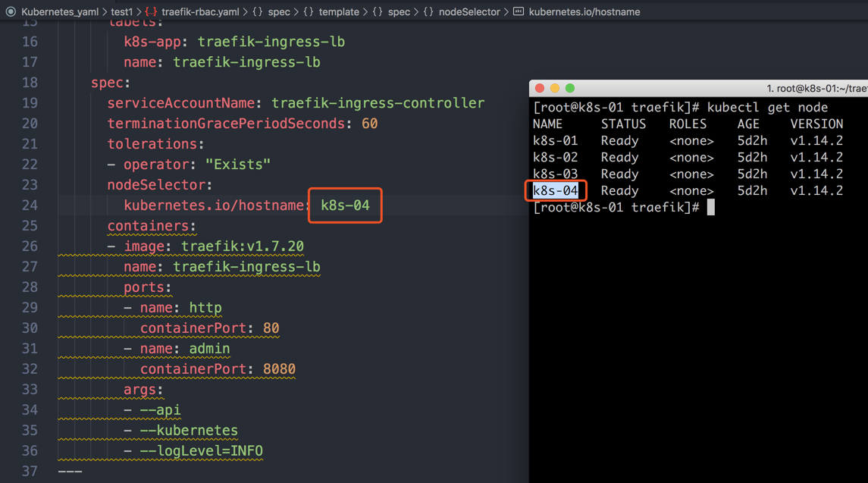Open traefik-rbac.yaml breadcrumb file
This screenshot has width=868, height=483.
coord(200,11)
